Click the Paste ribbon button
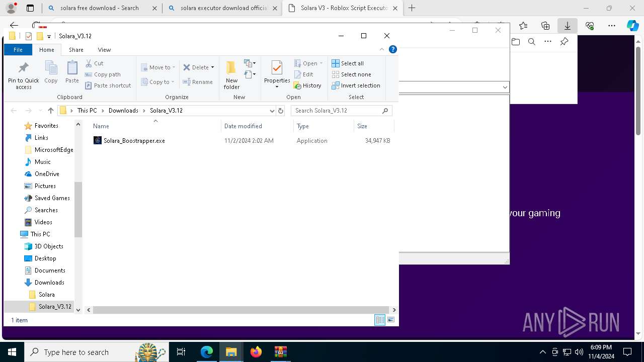Viewport: 644px width, 362px height. [x=72, y=72]
